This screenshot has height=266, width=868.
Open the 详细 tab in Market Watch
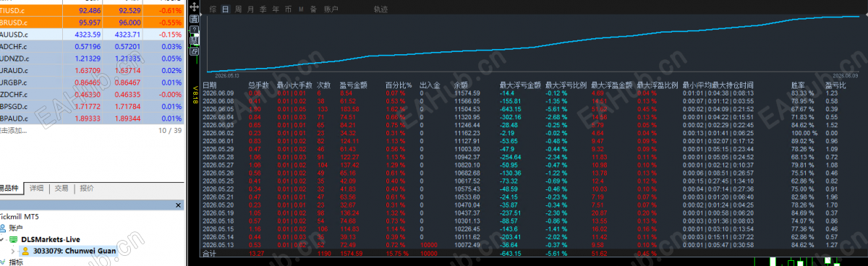click(x=36, y=189)
